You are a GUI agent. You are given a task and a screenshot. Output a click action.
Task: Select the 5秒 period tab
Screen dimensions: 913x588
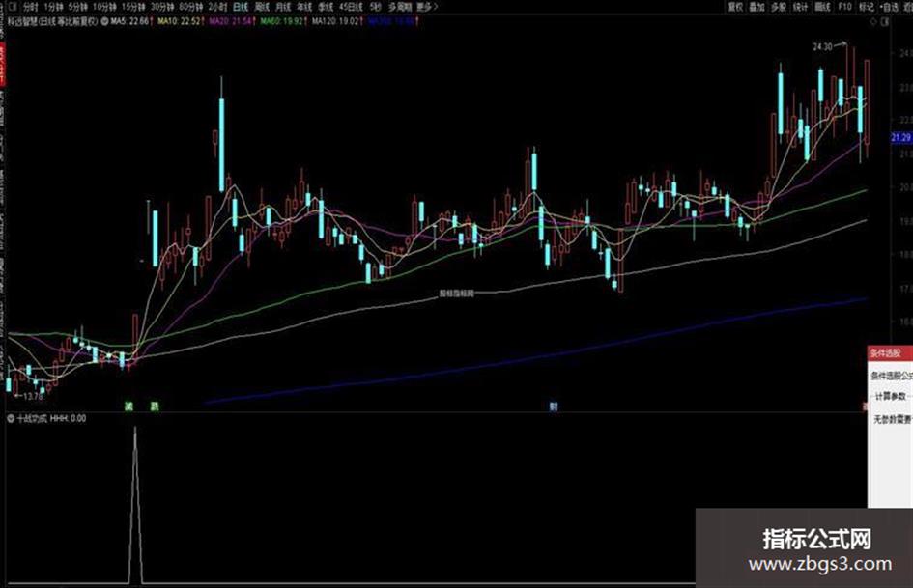(376, 7)
